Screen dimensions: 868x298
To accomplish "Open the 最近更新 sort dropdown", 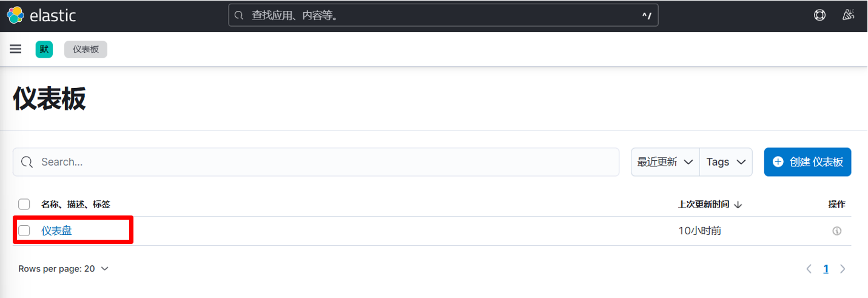I will (665, 162).
